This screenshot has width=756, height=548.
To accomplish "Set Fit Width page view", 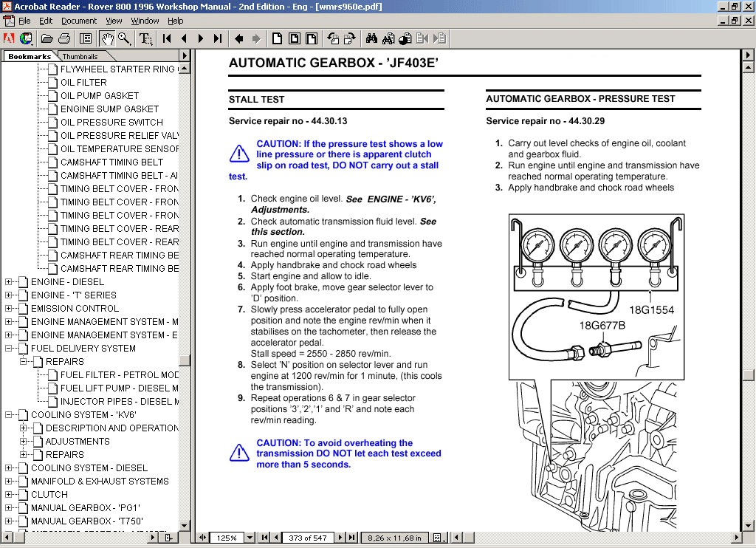I will [312, 38].
